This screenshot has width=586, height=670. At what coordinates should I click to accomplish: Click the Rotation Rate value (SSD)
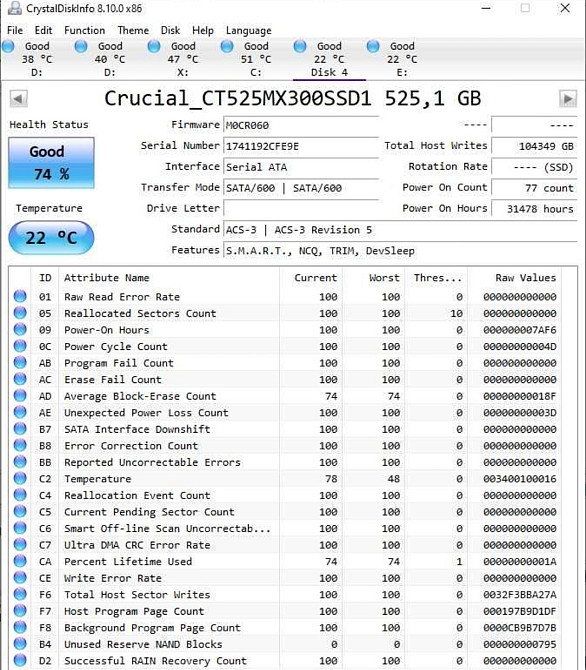pos(534,167)
